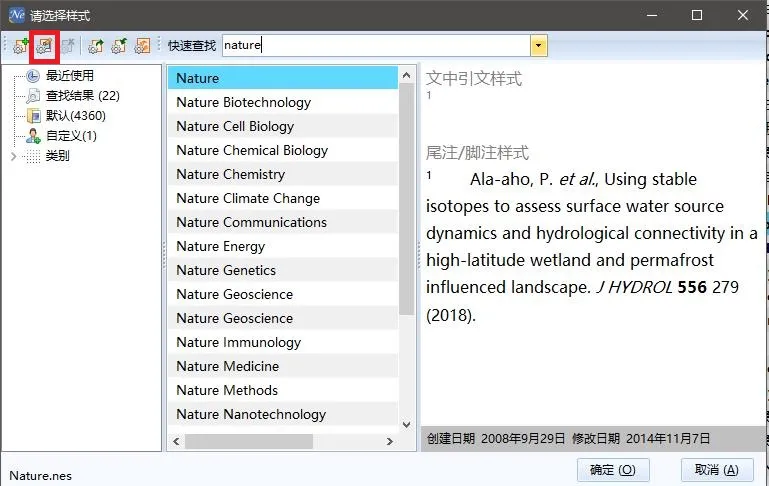Select Nature Nanotechnology style
Viewport: 769px width, 486px height.
click(283, 414)
